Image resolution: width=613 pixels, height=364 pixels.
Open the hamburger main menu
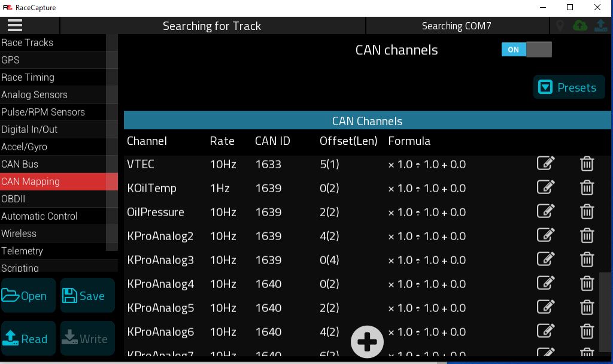coord(15,25)
